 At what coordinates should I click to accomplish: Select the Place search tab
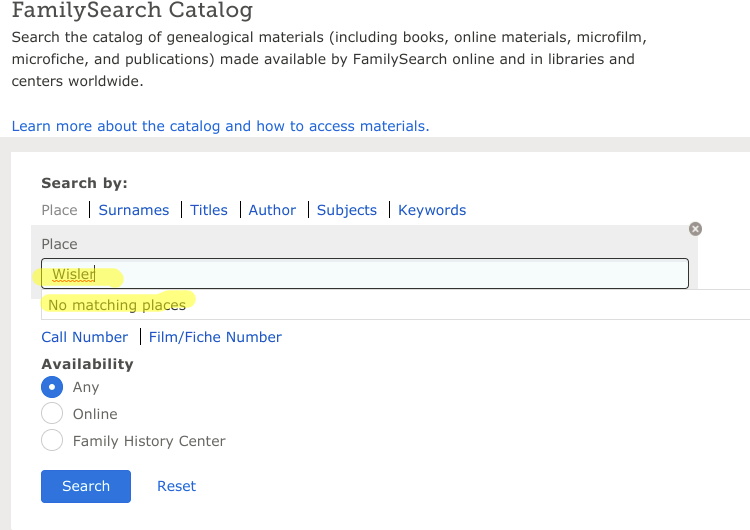59,210
